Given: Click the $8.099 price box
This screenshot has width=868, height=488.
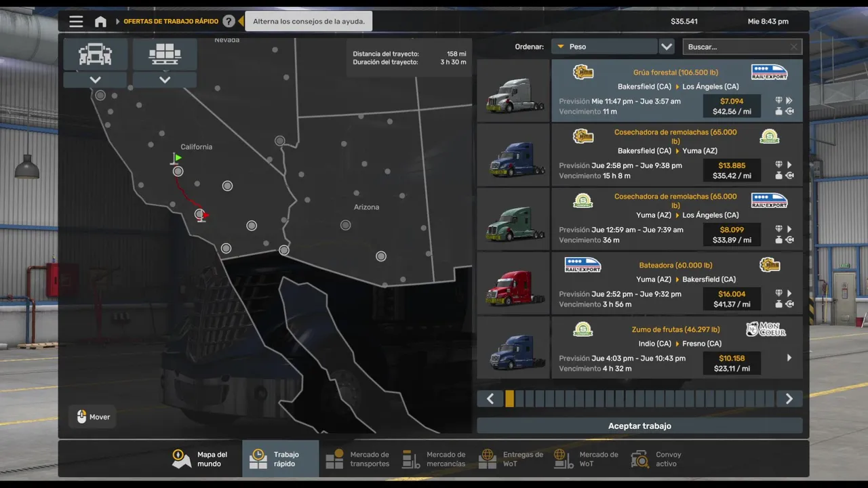Looking at the screenshot, I should click(x=732, y=235).
